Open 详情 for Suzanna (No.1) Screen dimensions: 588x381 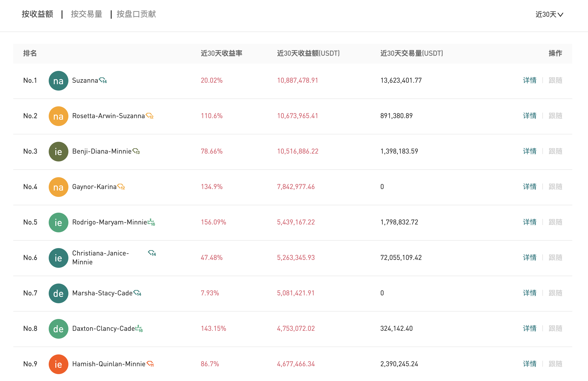(x=529, y=80)
